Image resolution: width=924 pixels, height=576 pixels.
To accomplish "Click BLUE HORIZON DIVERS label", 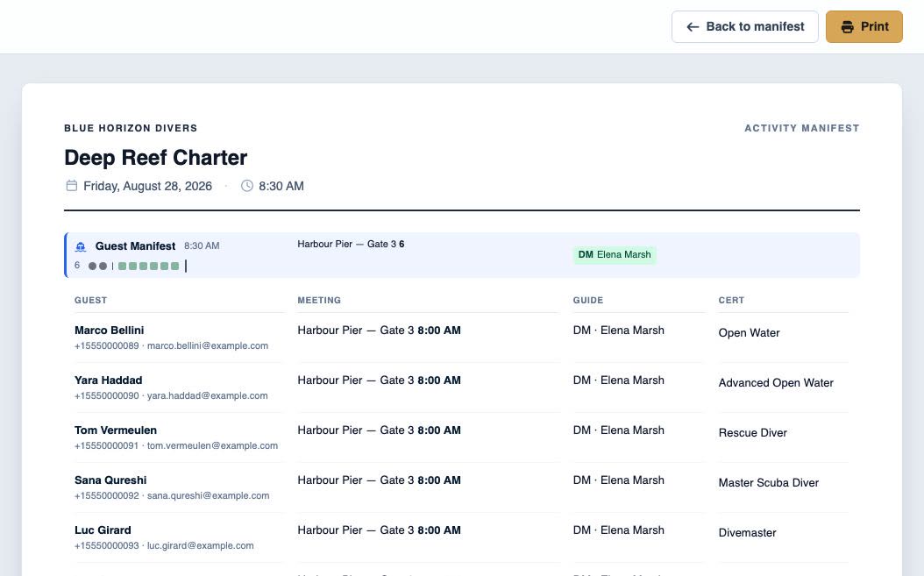I will click(x=131, y=128).
